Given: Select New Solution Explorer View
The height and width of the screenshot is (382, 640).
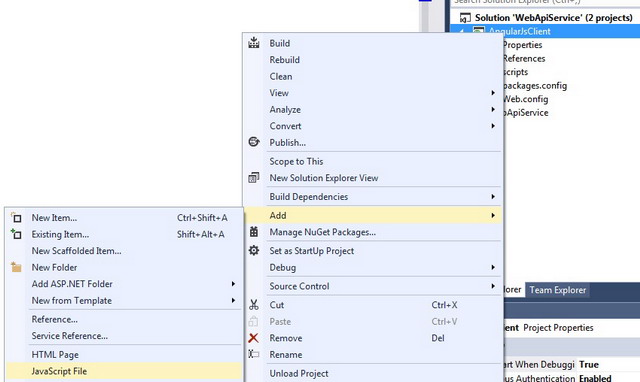Looking at the screenshot, I should click(373, 178).
